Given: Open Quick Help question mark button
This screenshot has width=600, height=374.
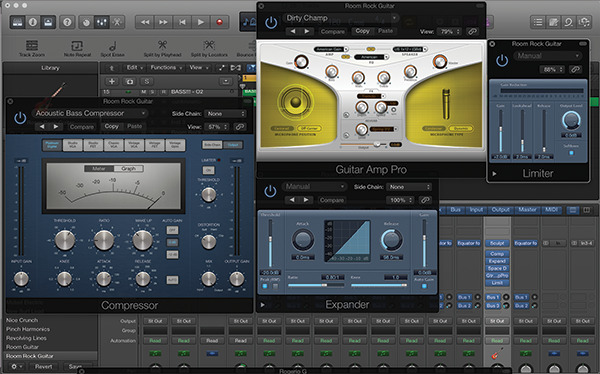Looking at the screenshot, I should pos(67,22).
